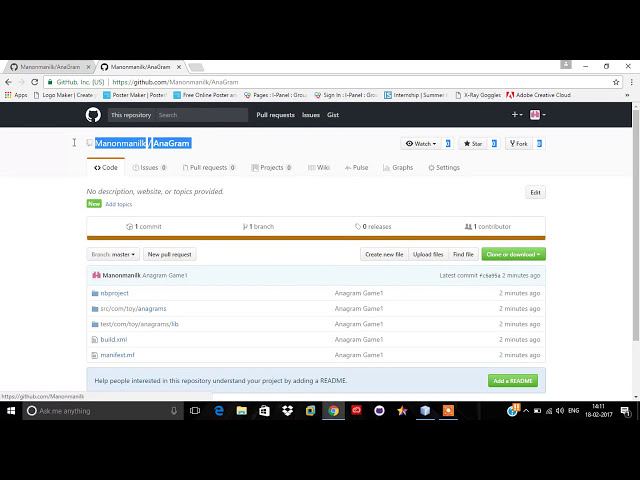Open the Graphs tab
Viewport: 640px width, 480px height.
(x=398, y=167)
